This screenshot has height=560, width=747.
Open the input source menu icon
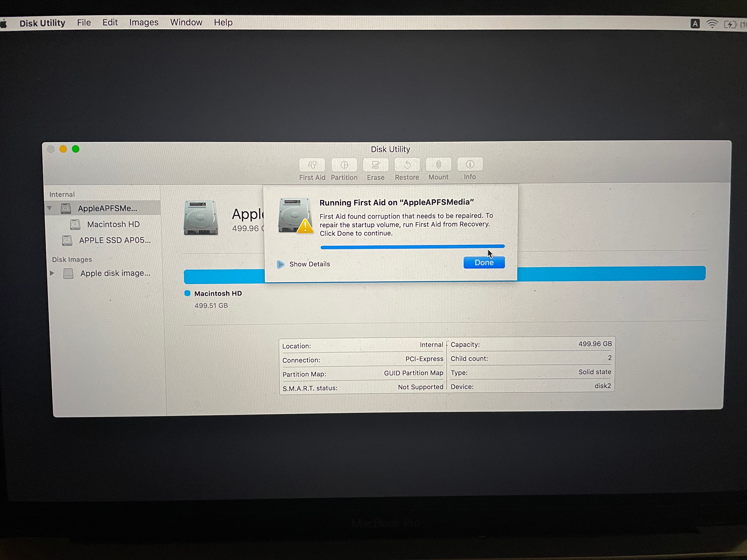(695, 24)
